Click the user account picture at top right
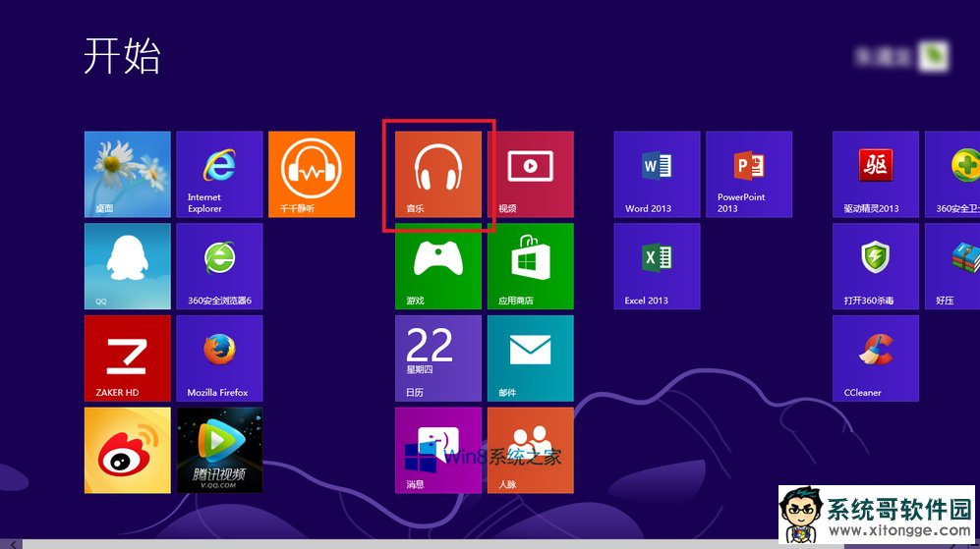The width and height of the screenshot is (980, 549). tap(933, 56)
